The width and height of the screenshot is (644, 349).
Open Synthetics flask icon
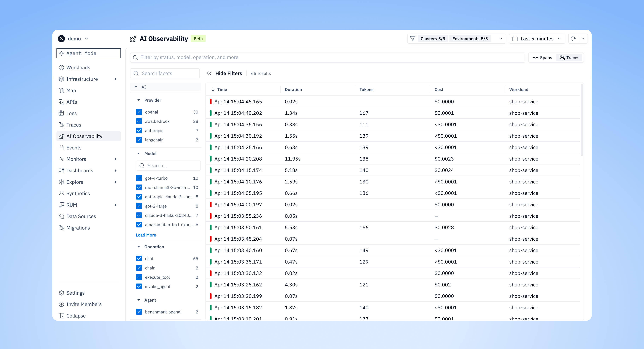pos(61,193)
